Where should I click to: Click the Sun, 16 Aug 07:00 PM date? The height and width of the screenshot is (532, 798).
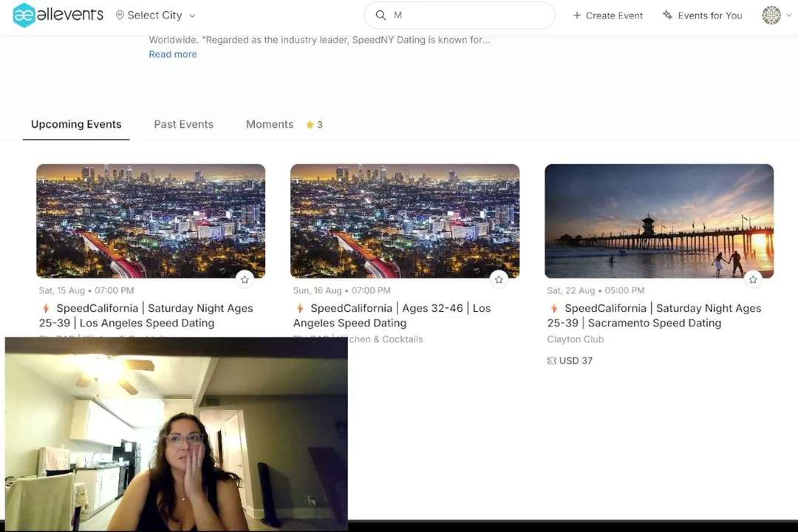341,290
